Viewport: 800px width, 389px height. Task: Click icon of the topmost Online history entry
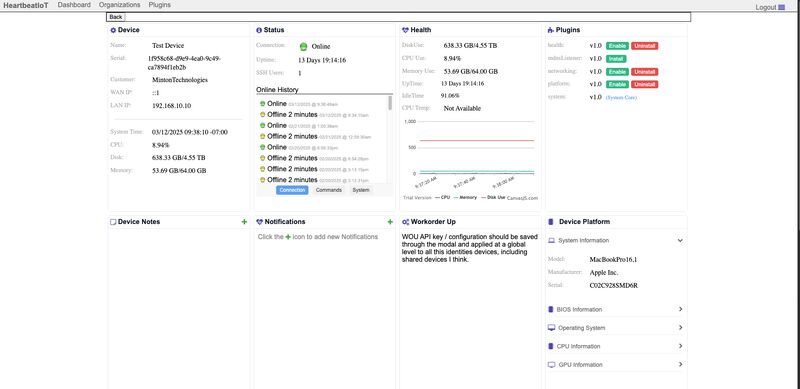click(262, 104)
